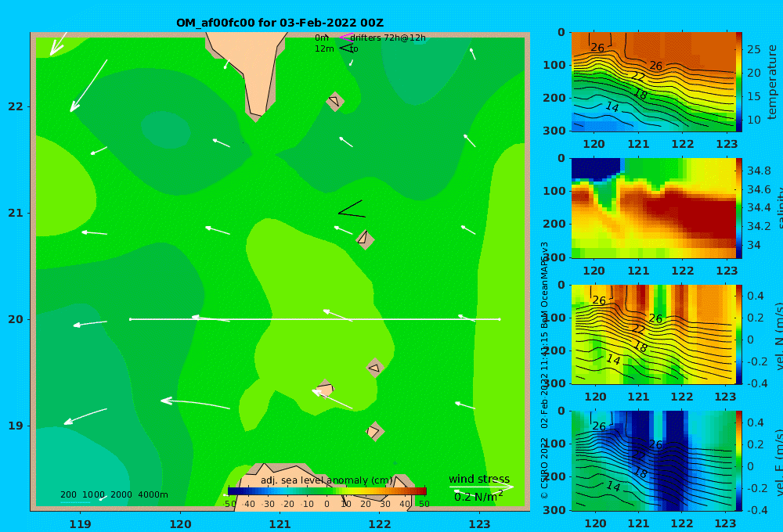Click the longitude 119 label under the main map
The height and width of the screenshot is (532, 783).
pos(81,524)
